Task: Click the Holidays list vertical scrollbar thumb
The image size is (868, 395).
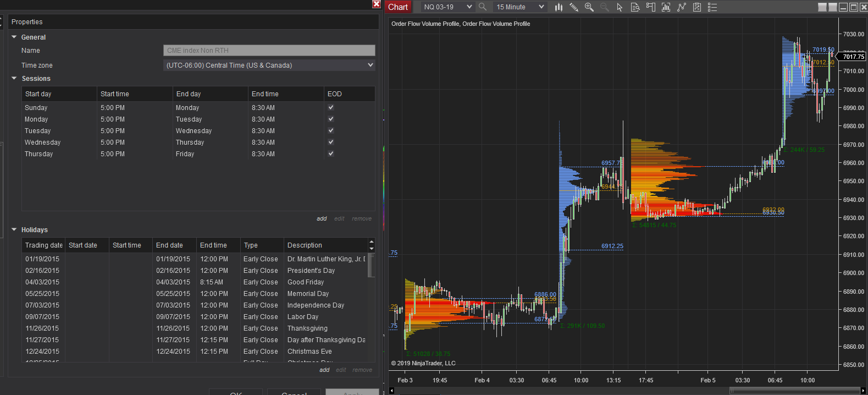Action: coord(371,266)
